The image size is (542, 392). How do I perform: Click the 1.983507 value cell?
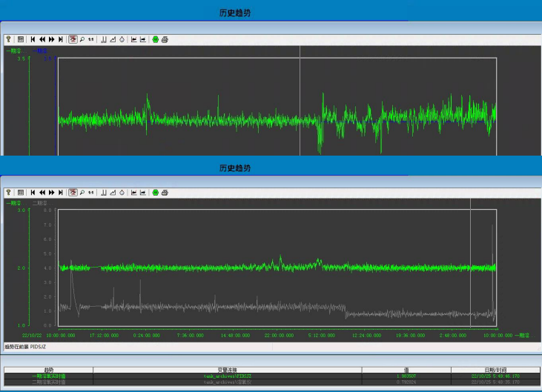[406, 376]
